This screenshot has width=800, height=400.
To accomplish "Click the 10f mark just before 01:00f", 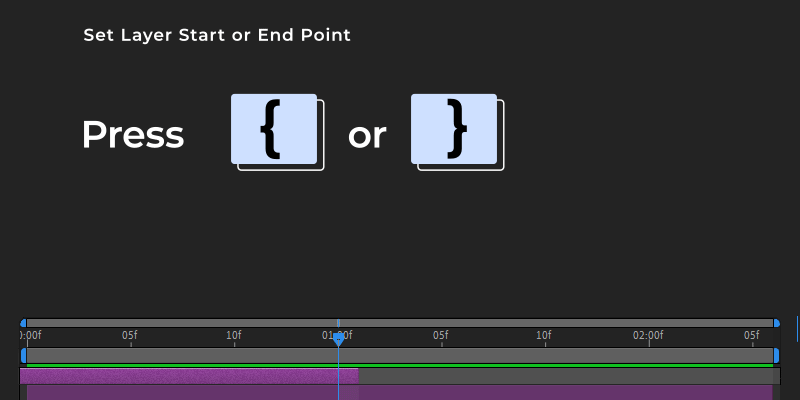I will coord(234,335).
